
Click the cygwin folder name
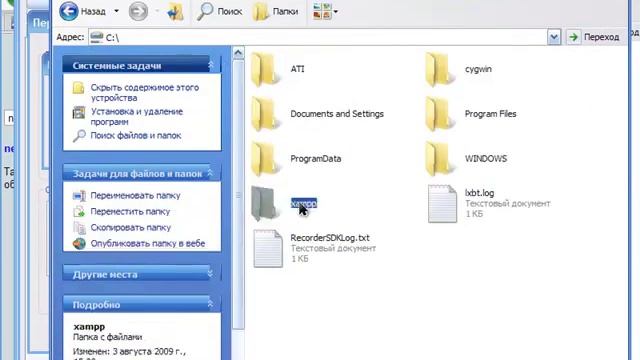click(x=478, y=69)
